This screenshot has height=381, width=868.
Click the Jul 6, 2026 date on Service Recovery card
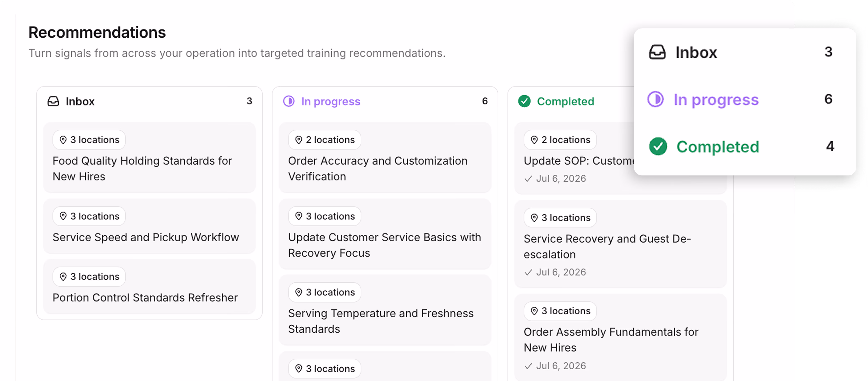pos(561,272)
